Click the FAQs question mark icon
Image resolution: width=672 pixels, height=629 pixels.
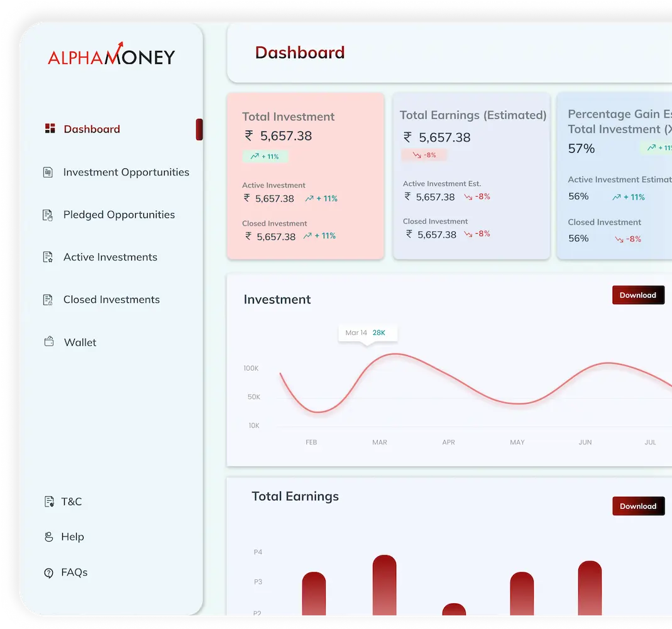click(x=49, y=573)
